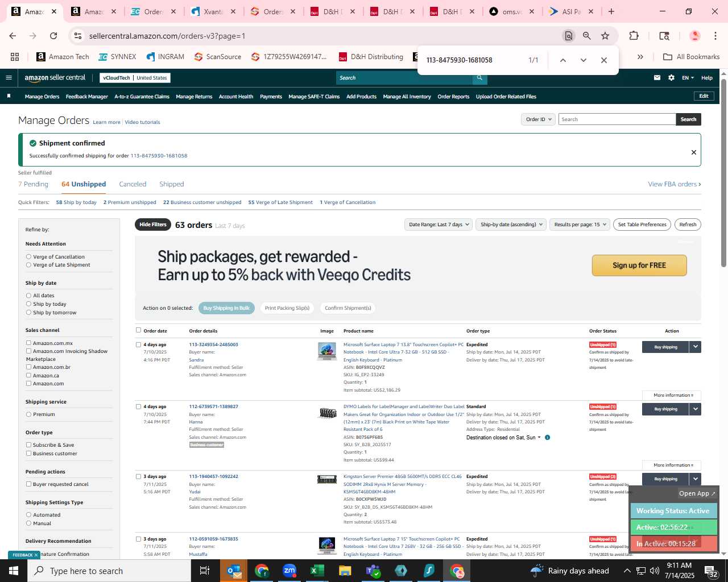Check the Buyer requested cancel box
This screenshot has height=582, width=728.
[x=28, y=484]
